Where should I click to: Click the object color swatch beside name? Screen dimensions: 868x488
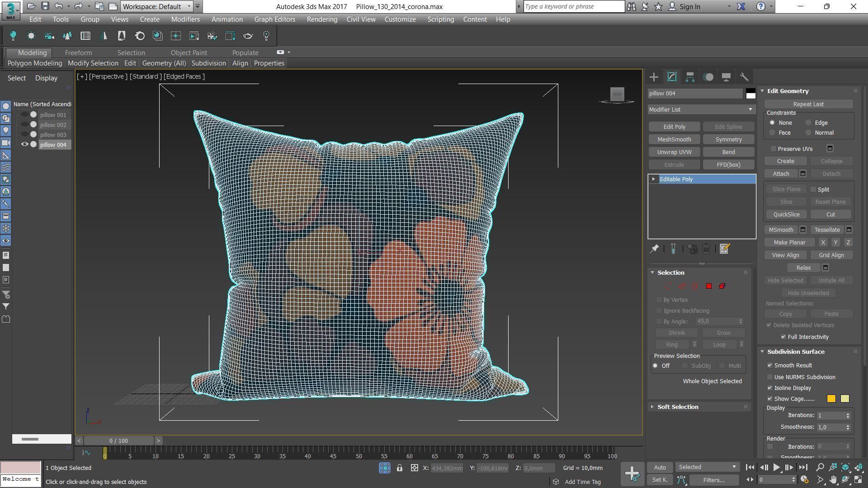click(750, 94)
